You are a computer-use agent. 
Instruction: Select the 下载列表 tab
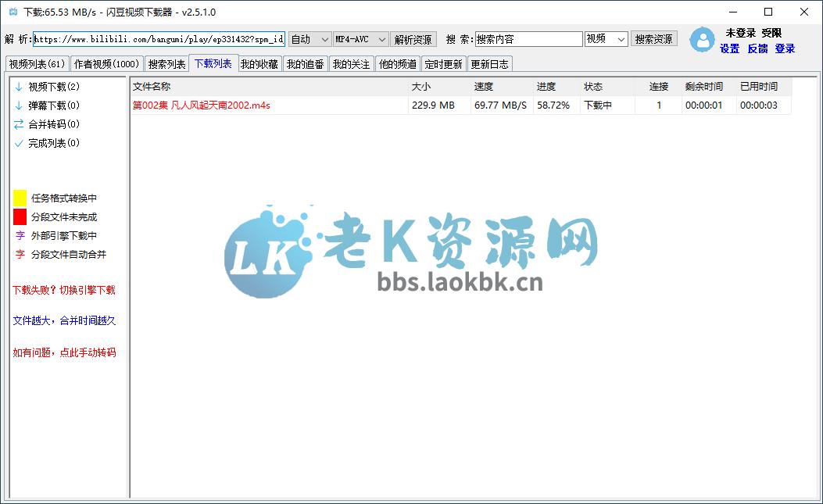point(213,63)
